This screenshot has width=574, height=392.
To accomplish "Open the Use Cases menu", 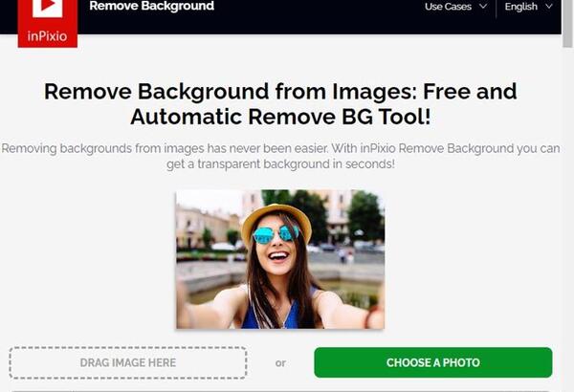I will (x=455, y=7).
